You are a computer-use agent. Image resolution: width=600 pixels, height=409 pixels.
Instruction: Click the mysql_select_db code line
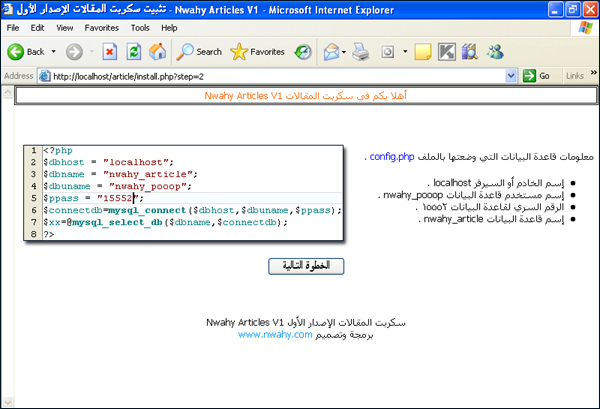(165, 222)
